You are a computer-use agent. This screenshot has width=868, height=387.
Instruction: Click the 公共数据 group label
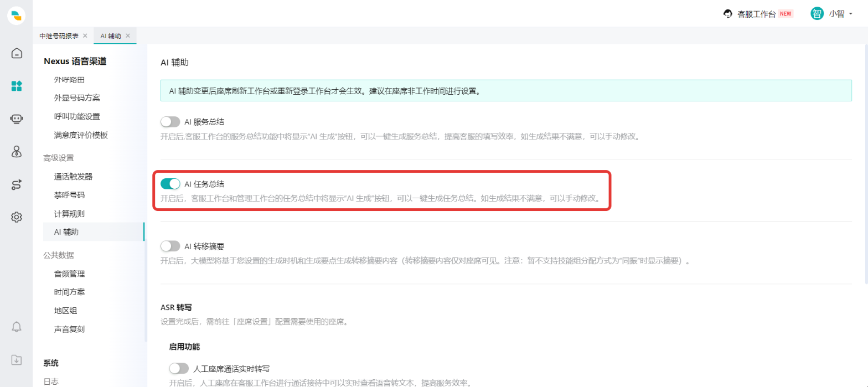pyautogui.click(x=58, y=255)
